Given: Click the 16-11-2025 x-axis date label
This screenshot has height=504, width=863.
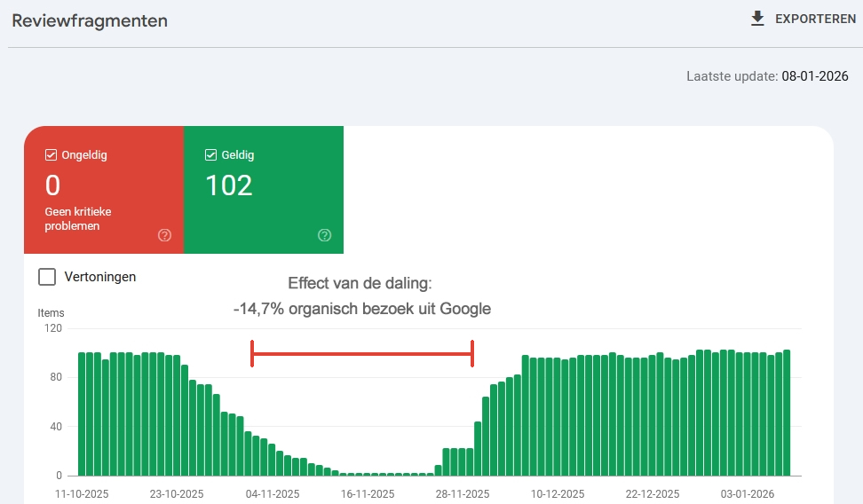Looking at the screenshot, I should pyautogui.click(x=367, y=494).
